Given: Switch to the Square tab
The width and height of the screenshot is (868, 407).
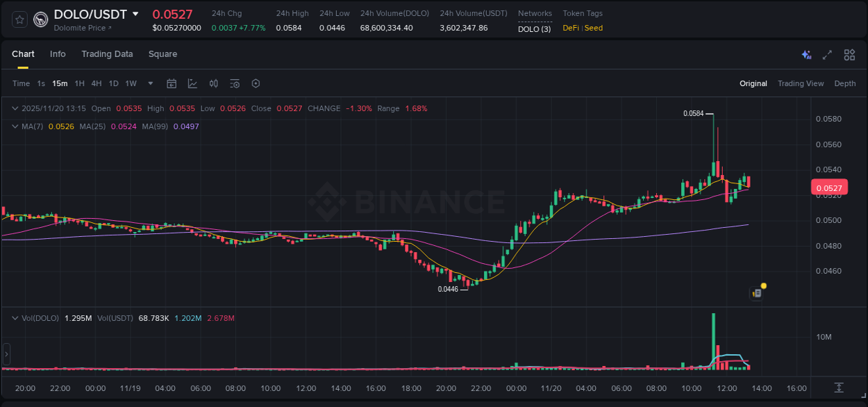Looking at the screenshot, I should 162,54.
